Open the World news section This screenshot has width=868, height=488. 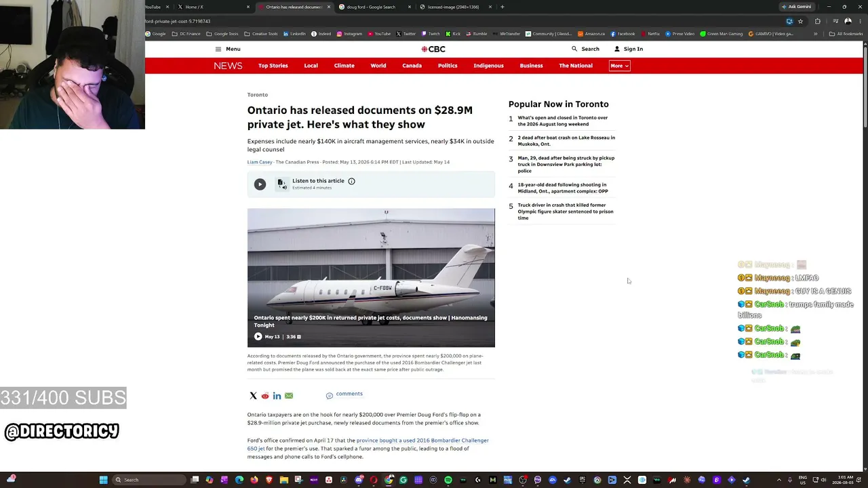(x=378, y=66)
